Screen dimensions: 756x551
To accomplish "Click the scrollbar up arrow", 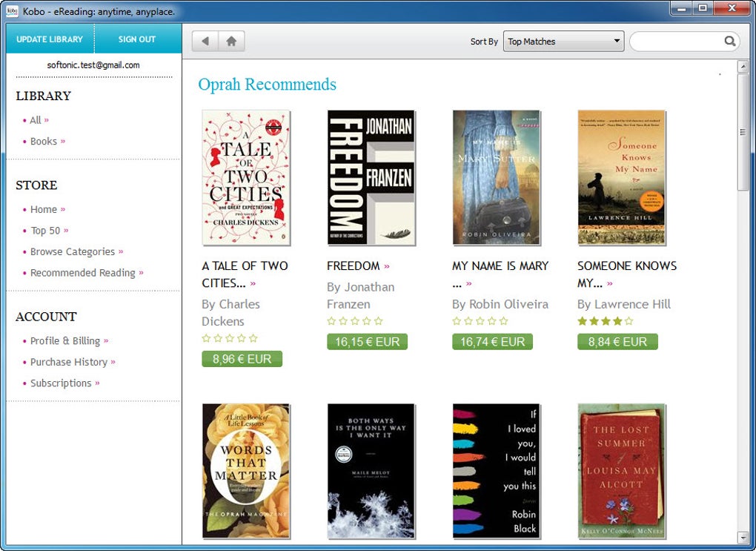I will point(743,67).
